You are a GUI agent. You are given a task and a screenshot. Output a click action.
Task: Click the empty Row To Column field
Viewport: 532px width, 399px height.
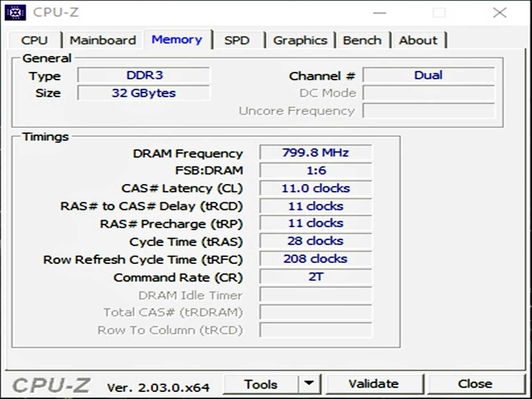[316, 330]
